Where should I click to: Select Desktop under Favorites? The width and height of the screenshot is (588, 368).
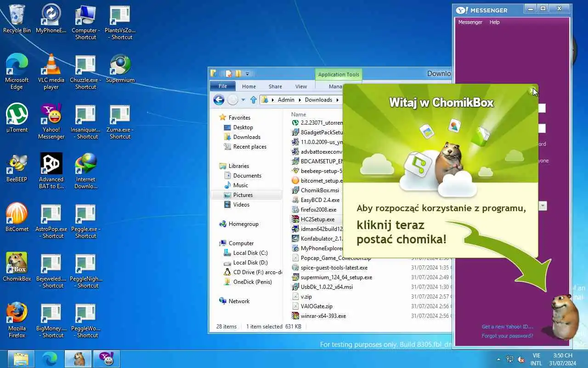[x=243, y=127]
